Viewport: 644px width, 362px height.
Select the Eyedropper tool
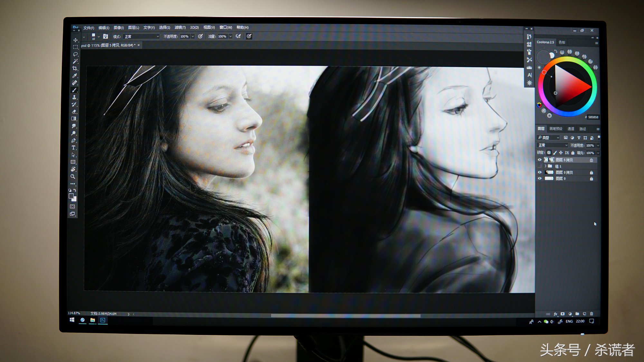[75, 76]
